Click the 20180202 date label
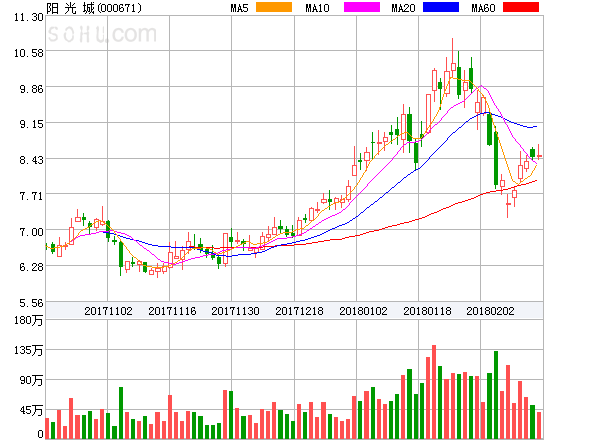600x440 pixels. [490, 311]
